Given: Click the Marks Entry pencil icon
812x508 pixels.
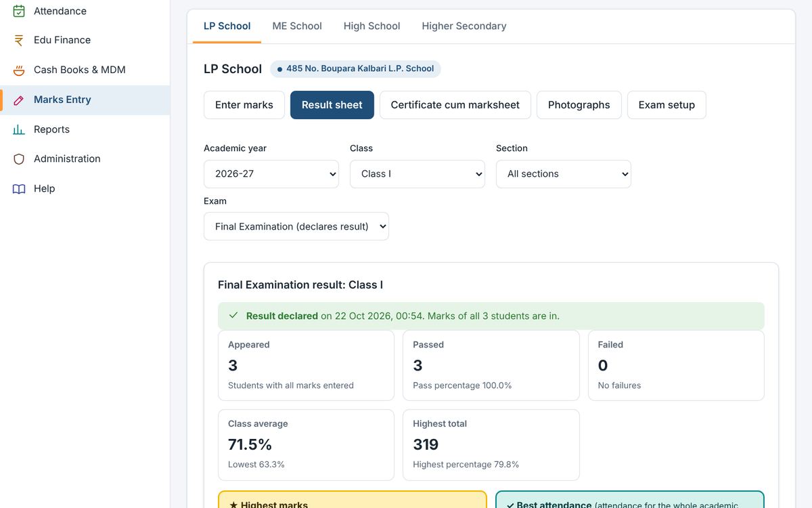Looking at the screenshot, I should click(19, 100).
